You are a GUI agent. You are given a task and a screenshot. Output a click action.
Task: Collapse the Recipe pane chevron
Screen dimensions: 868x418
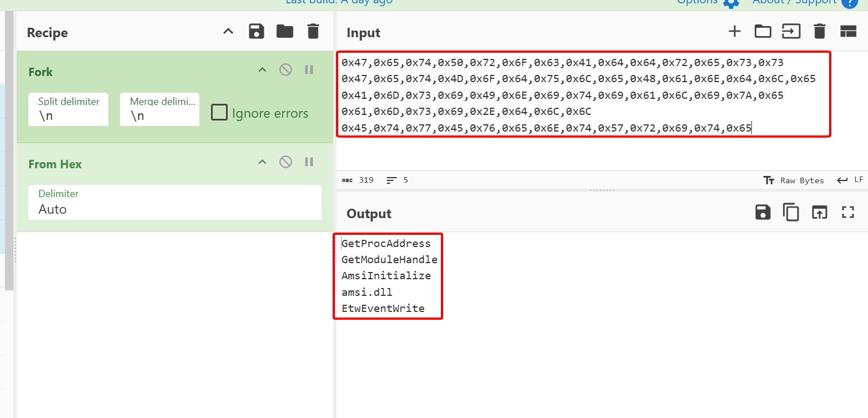228,32
